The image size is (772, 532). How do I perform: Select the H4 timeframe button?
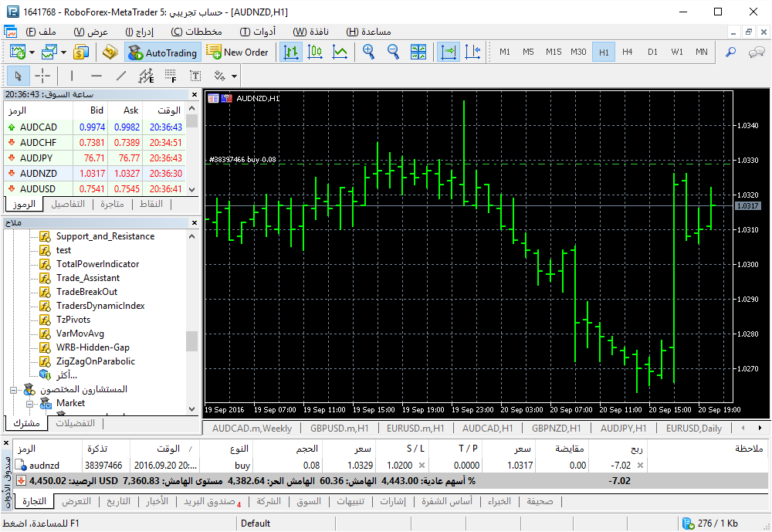[x=627, y=52]
